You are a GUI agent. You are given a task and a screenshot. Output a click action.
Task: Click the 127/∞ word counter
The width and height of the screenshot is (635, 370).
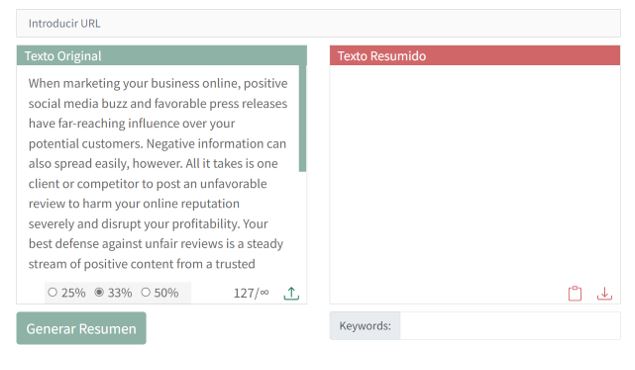click(251, 293)
